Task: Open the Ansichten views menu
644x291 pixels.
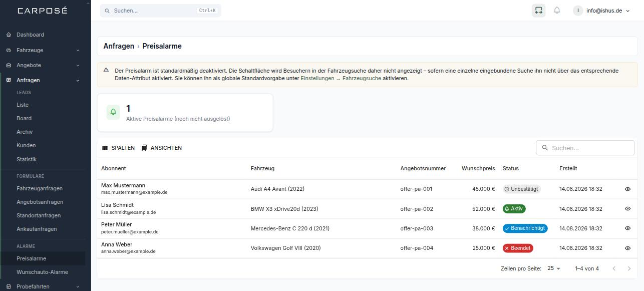Action: [x=162, y=148]
